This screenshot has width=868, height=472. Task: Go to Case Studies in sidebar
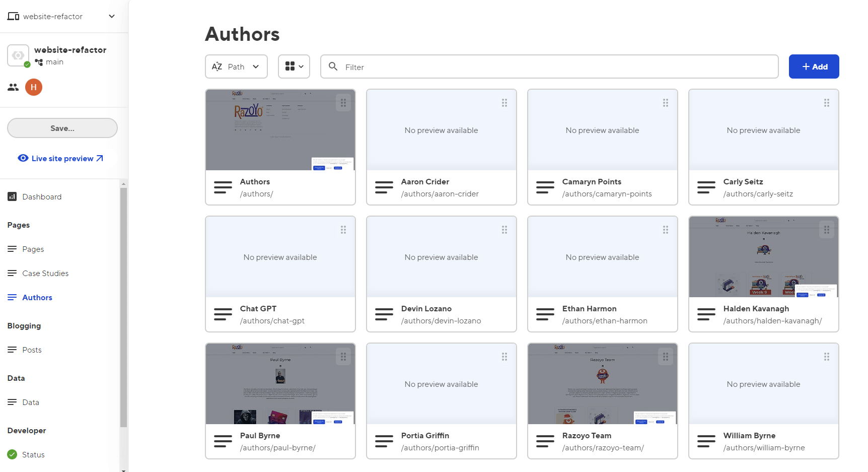point(45,273)
